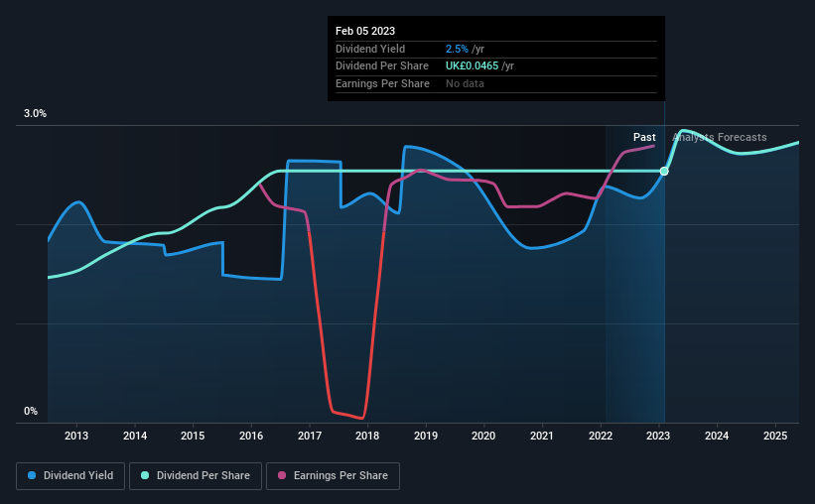Click the Past region label
The width and height of the screenshot is (815, 504).
pos(644,137)
